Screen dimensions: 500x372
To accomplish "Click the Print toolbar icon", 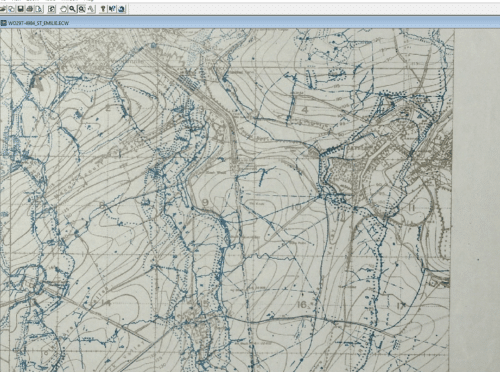I will (x=29, y=9).
